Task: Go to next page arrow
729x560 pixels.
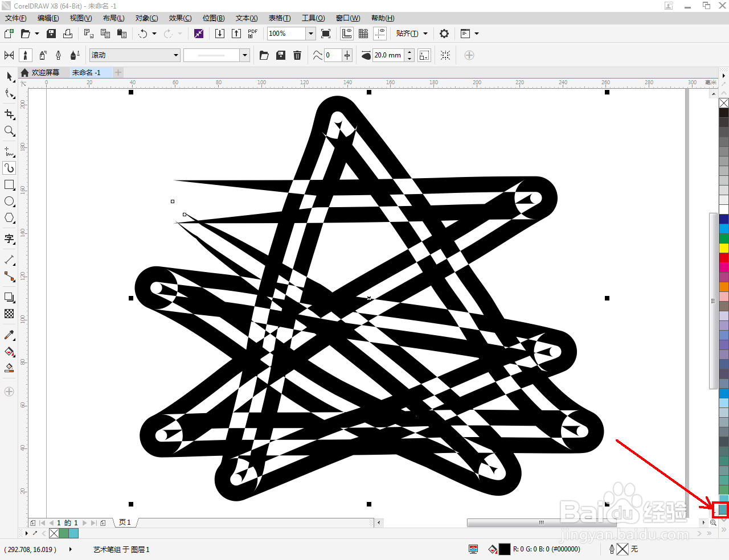Action: pyautogui.click(x=85, y=522)
